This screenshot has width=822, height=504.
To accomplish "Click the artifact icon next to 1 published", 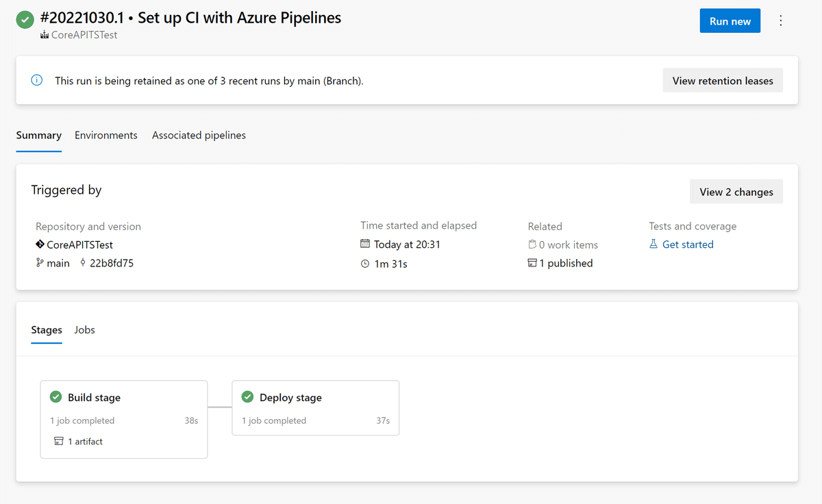I will click(x=533, y=263).
